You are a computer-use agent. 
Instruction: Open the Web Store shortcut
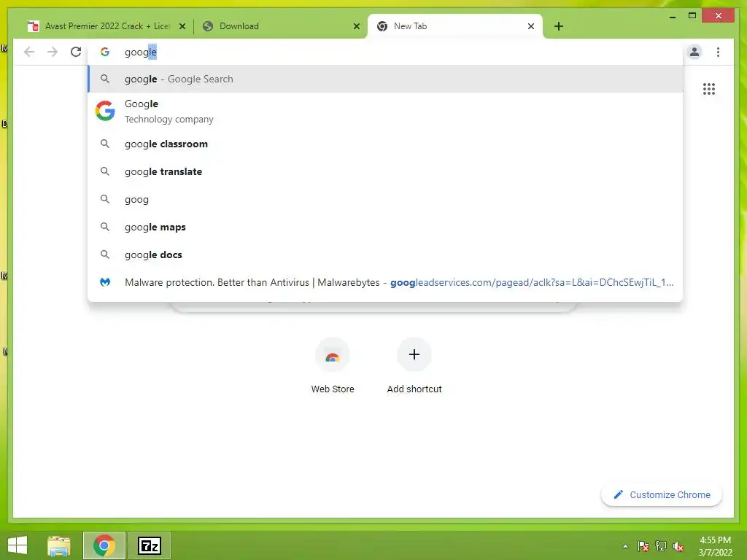click(333, 366)
